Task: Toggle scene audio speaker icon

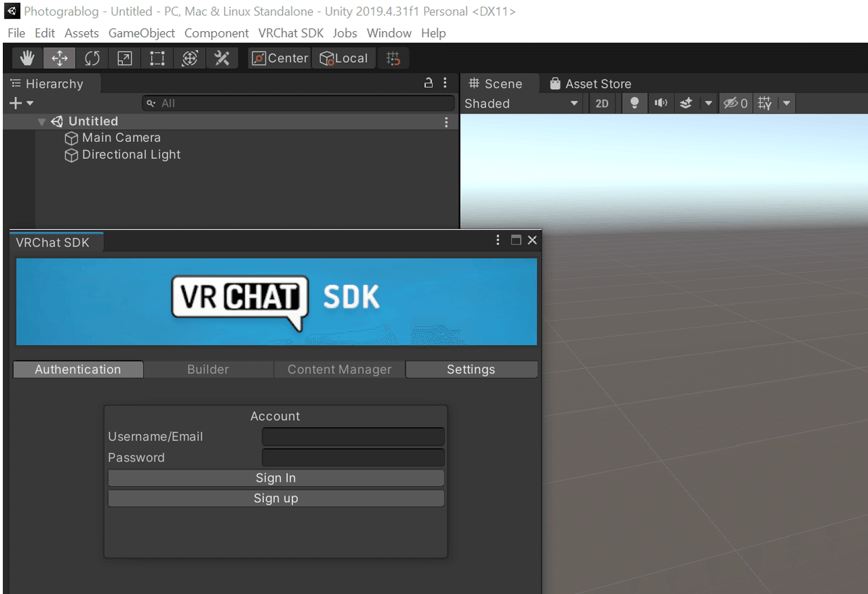Action: (660, 103)
